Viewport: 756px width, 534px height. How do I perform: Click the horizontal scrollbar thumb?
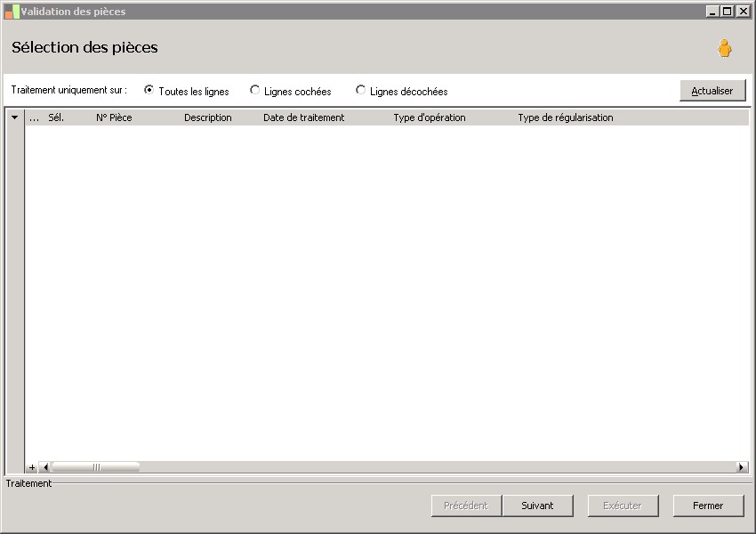pyautogui.click(x=96, y=467)
